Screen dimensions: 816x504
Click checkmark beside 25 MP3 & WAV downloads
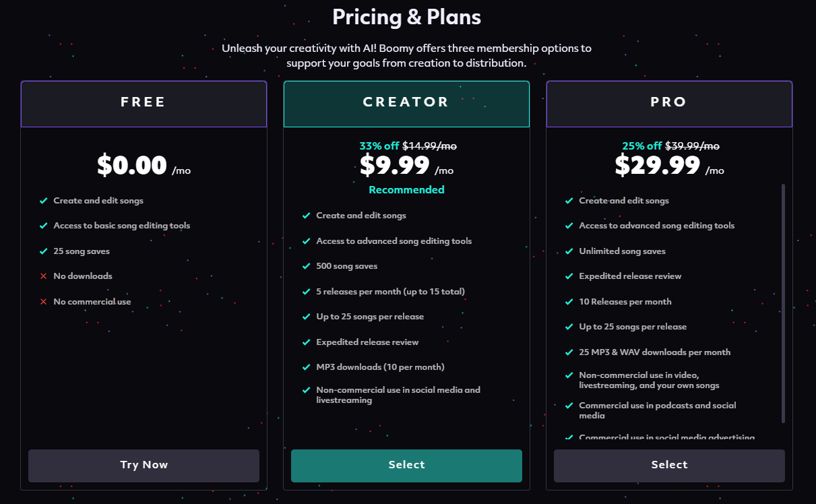click(569, 352)
